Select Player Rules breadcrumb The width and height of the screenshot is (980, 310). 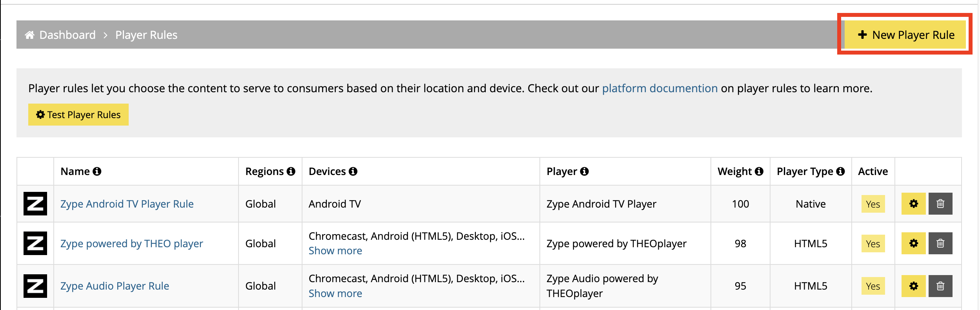click(x=146, y=35)
